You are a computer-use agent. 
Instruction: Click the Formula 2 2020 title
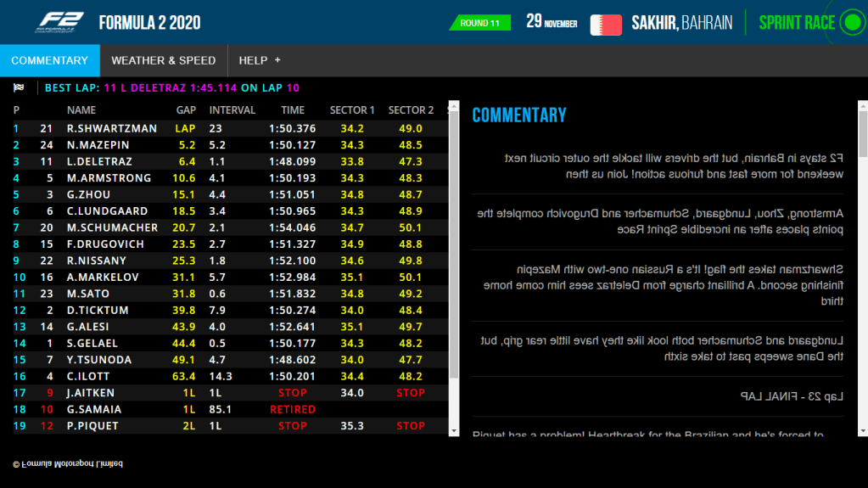point(149,23)
